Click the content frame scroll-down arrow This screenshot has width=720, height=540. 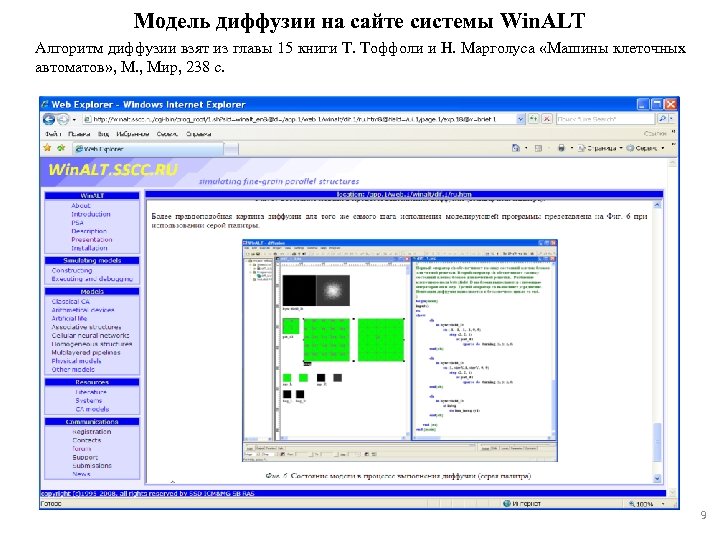point(657,478)
